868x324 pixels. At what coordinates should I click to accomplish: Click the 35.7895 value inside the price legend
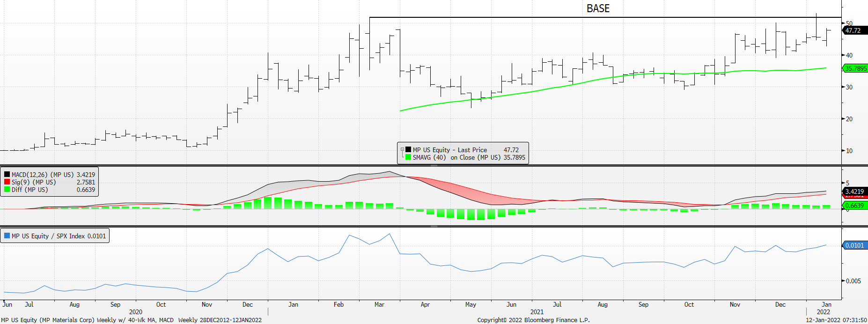pos(515,157)
